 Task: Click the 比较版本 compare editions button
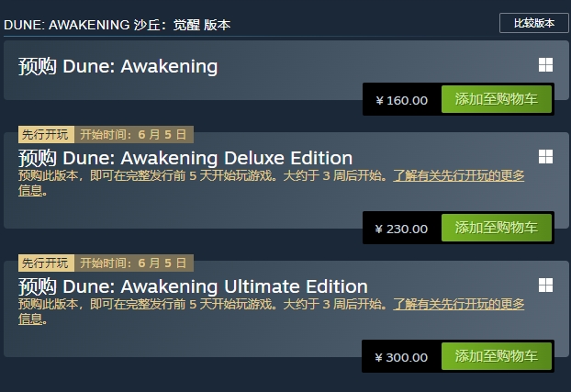(533, 23)
